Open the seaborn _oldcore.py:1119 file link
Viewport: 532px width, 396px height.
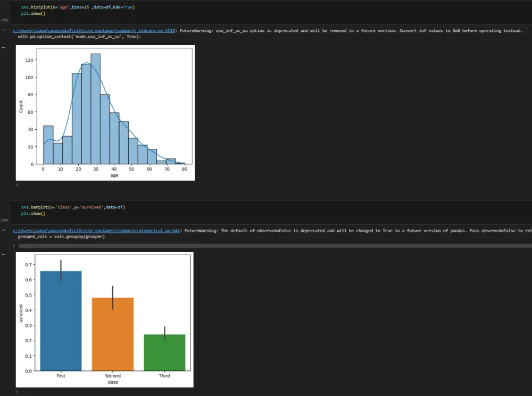(x=94, y=30)
